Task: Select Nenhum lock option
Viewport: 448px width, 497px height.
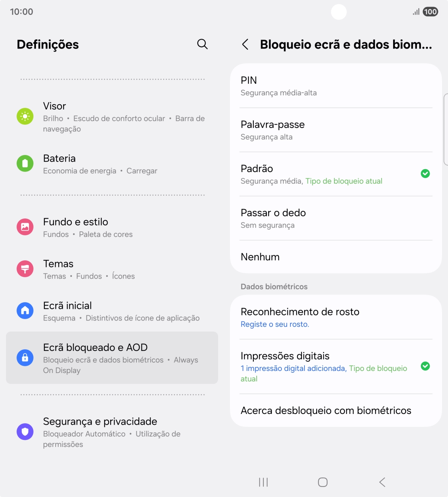Action: pyautogui.click(x=336, y=257)
